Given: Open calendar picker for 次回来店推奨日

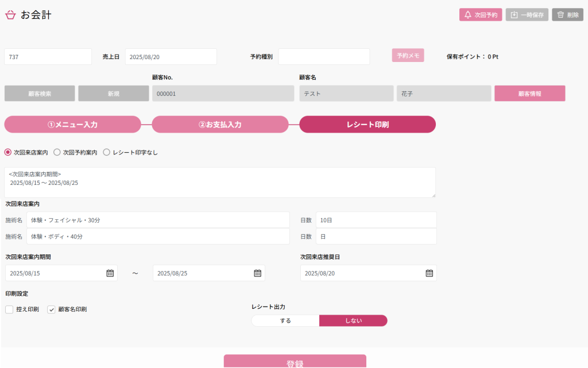Looking at the screenshot, I should 428,273.
